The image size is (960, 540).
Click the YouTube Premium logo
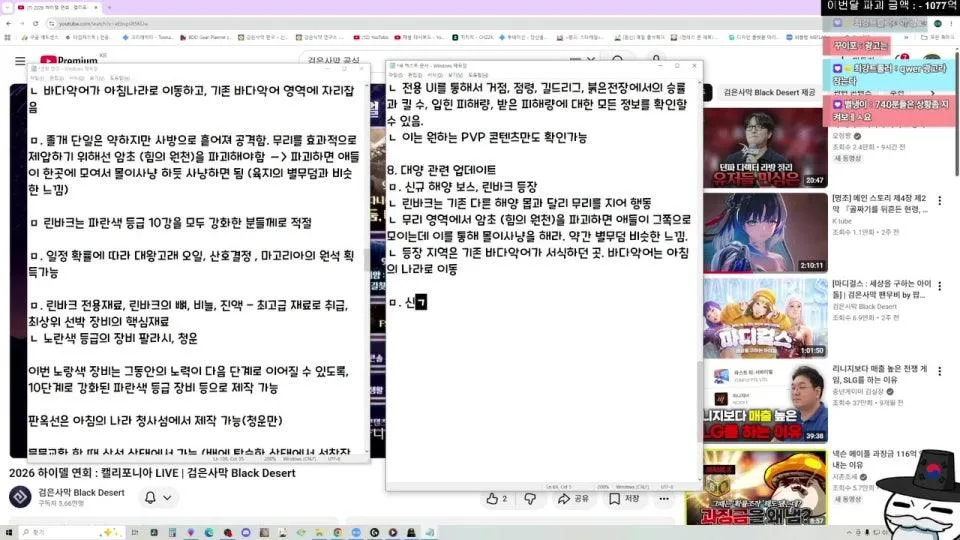click(69, 60)
